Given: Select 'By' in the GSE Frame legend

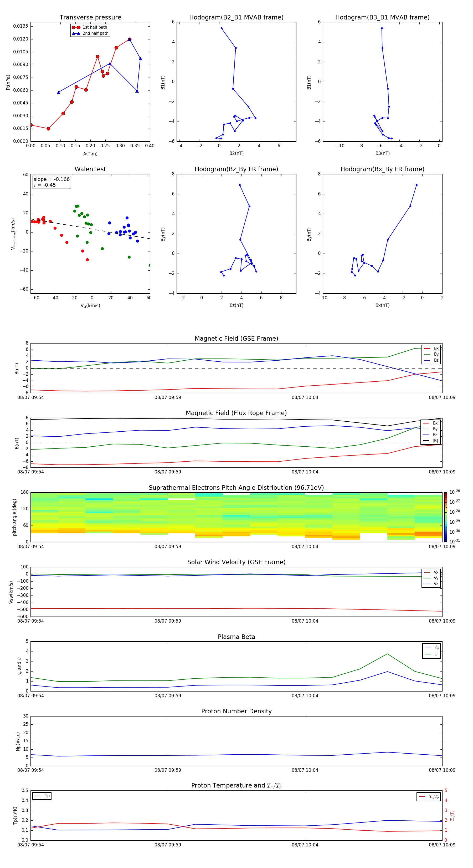Looking at the screenshot, I should click(431, 354).
